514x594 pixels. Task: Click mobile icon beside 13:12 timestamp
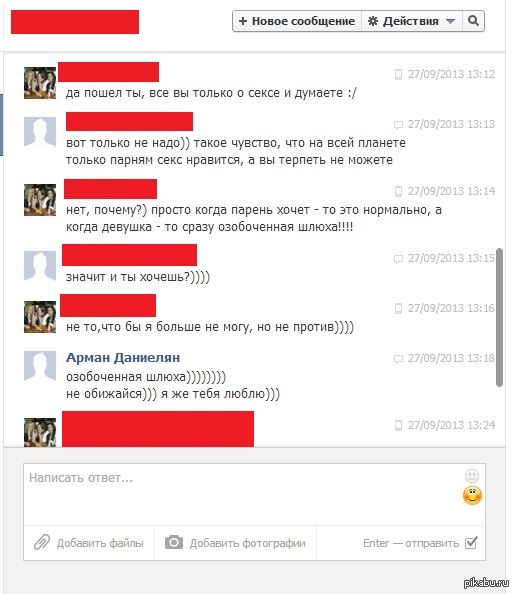pos(398,74)
